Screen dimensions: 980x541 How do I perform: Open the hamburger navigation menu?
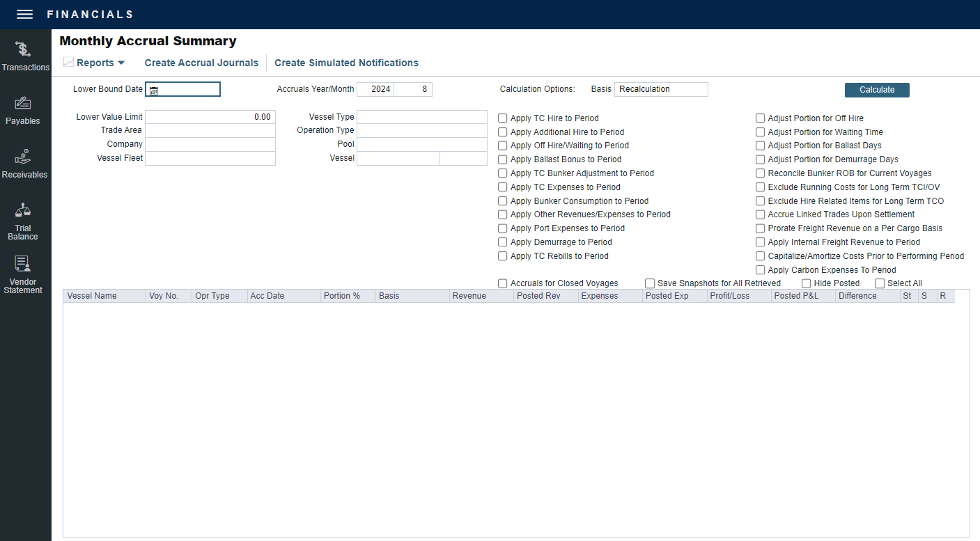click(24, 15)
